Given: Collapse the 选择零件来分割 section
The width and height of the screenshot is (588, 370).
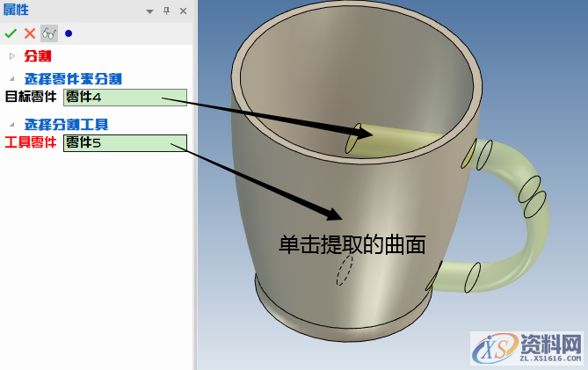Looking at the screenshot, I should pos(12,79).
